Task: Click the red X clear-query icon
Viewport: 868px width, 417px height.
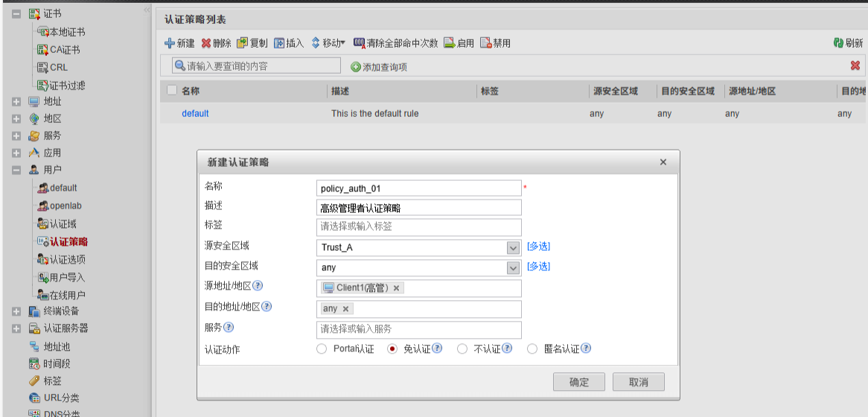Action: [x=855, y=66]
